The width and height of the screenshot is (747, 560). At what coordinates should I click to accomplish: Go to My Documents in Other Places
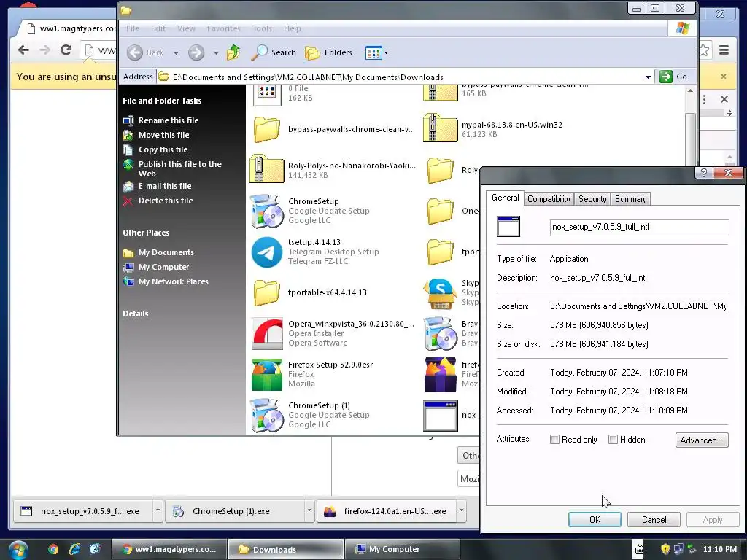(166, 252)
